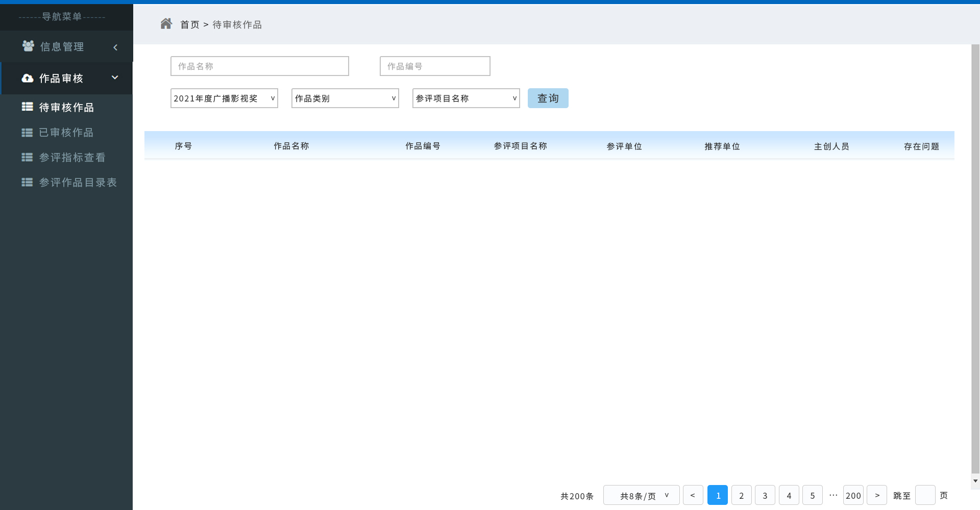Collapse 作品审核 menu chevron
This screenshot has width=980, height=510.
tap(115, 78)
